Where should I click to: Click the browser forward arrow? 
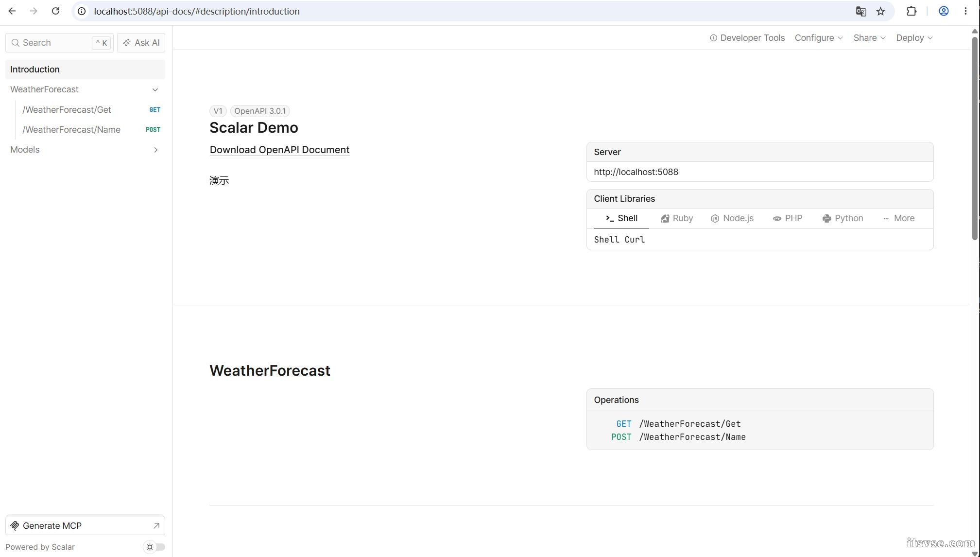[x=34, y=11]
